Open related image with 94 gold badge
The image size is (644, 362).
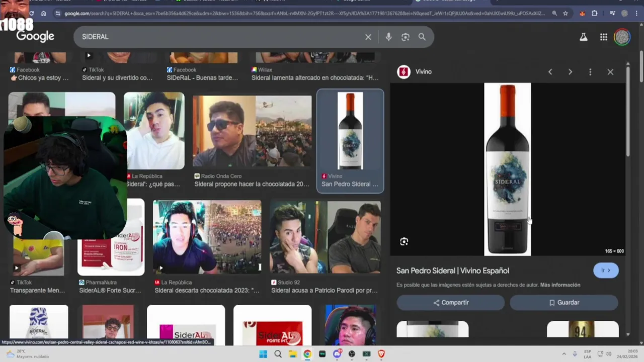pyautogui.click(x=583, y=329)
